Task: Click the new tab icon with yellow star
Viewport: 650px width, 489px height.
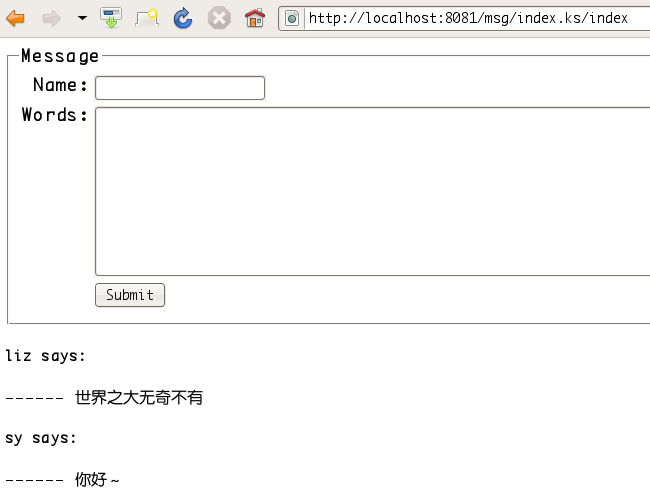Action: pyautogui.click(x=147, y=18)
